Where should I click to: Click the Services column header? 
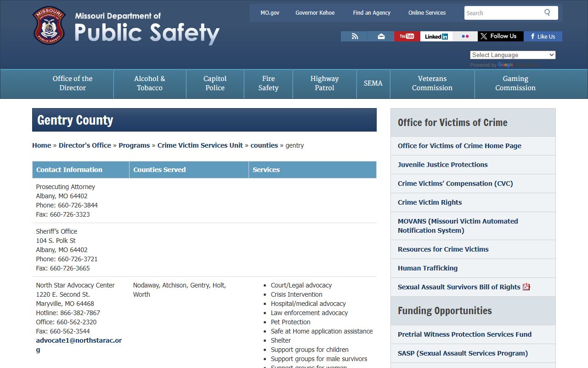tap(312, 170)
